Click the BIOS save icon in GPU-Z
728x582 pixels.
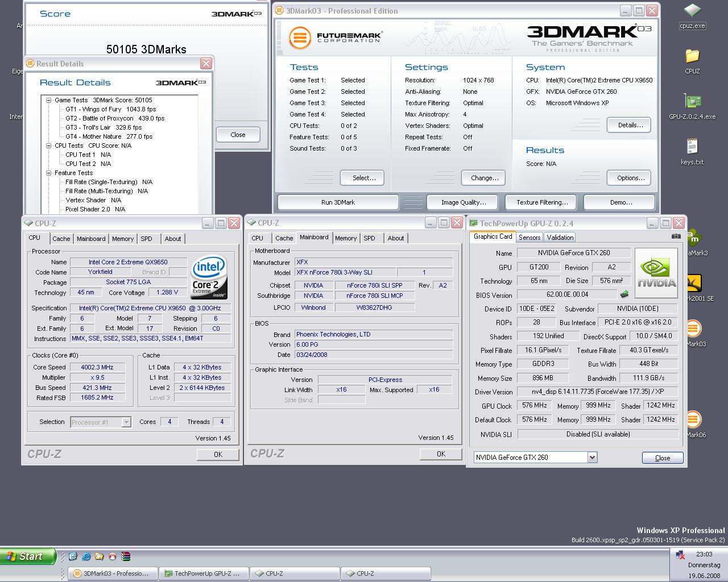click(624, 294)
